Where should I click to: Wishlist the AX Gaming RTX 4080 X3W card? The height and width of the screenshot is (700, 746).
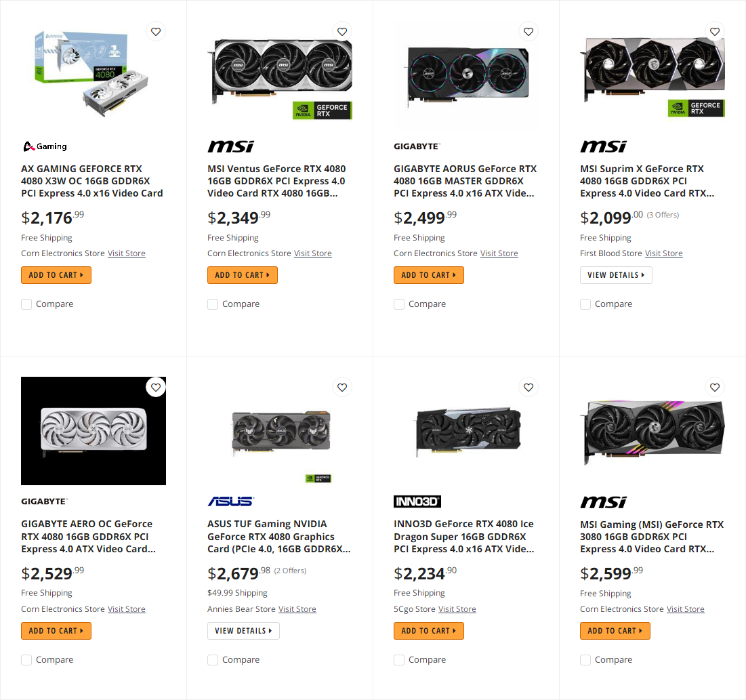click(x=156, y=31)
